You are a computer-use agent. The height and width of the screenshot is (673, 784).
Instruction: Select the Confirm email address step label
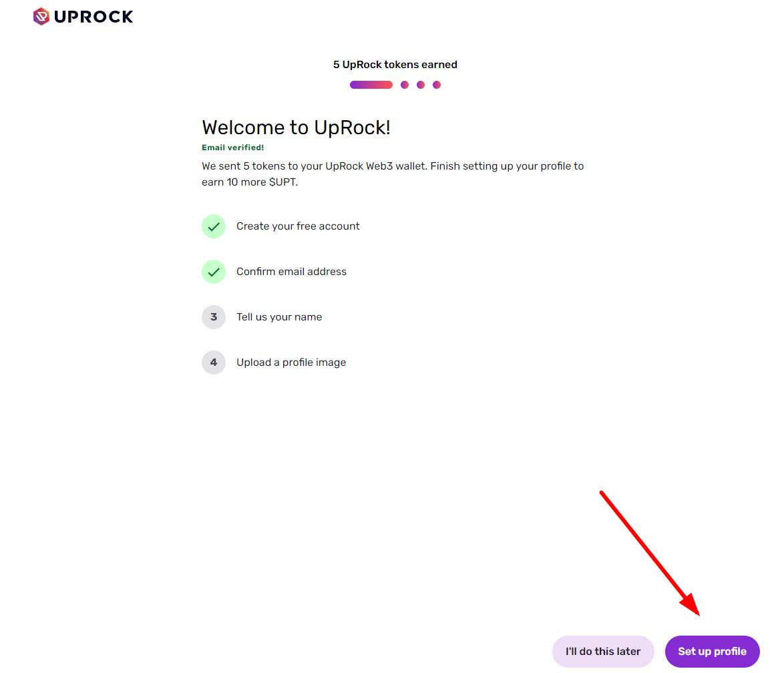coord(292,272)
